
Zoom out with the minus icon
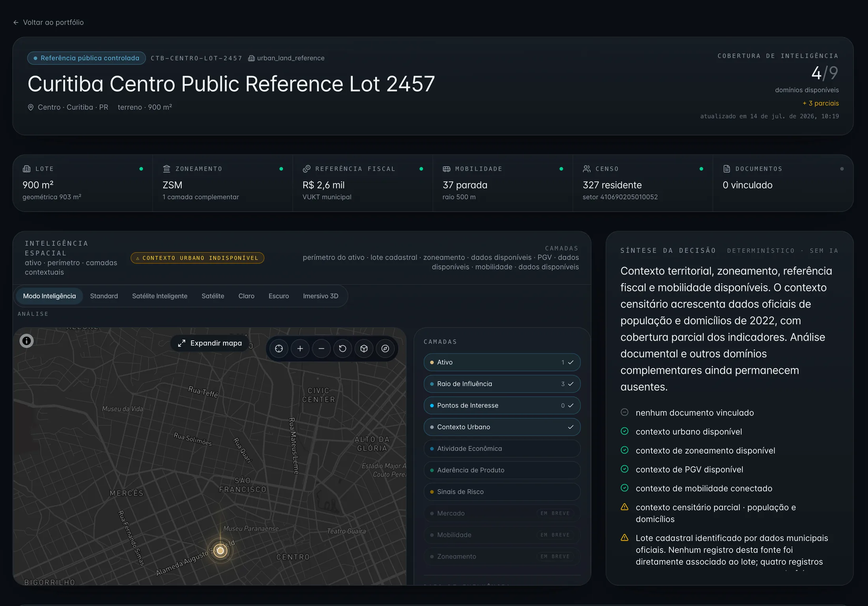click(x=322, y=349)
